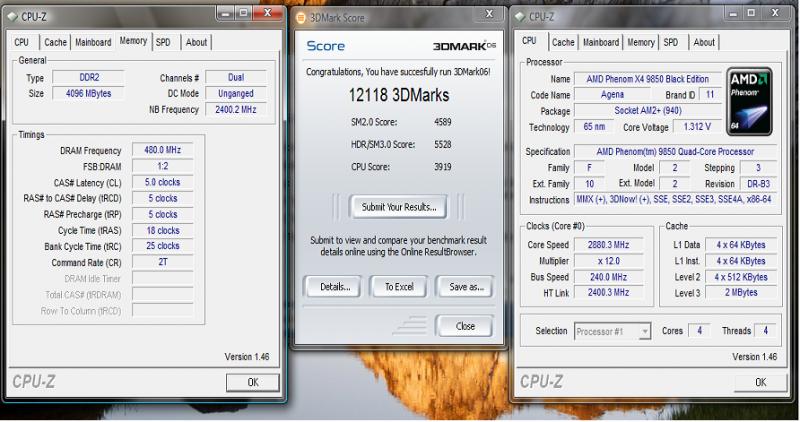Viewport: 800px width, 422px height.
Task: Click Level 3 cache value 2 MBytes
Action: click(741, 292)
